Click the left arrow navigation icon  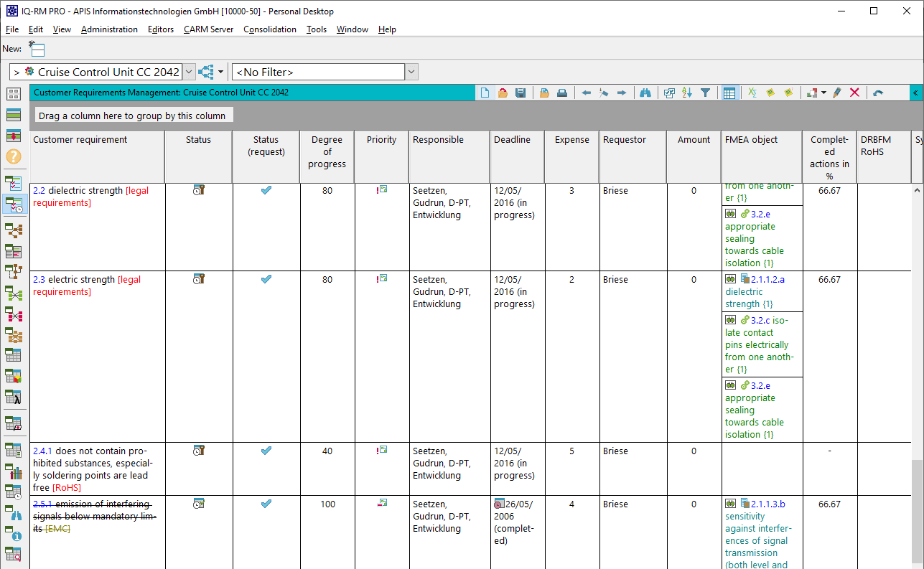[x=586, y=93]
